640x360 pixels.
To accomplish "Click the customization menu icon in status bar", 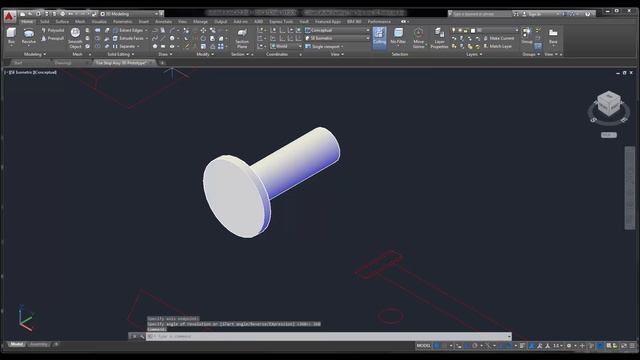I will pos(632,346).
